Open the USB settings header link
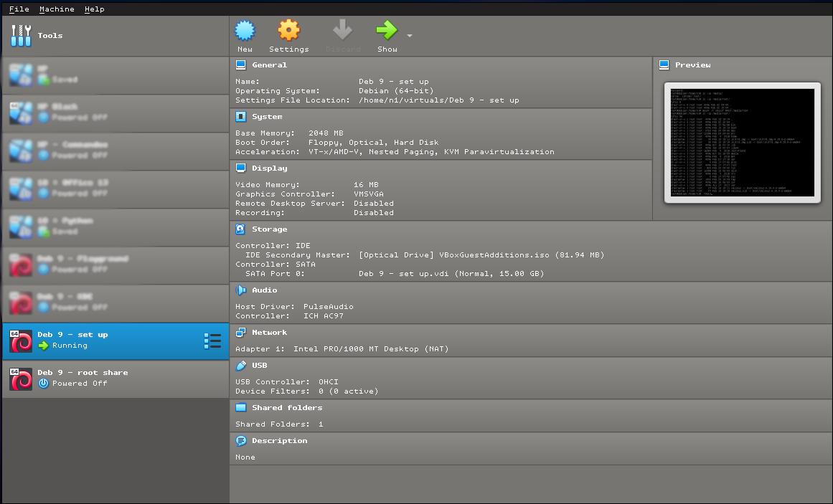This screenshot has width=833, height=504. [259, 365]
